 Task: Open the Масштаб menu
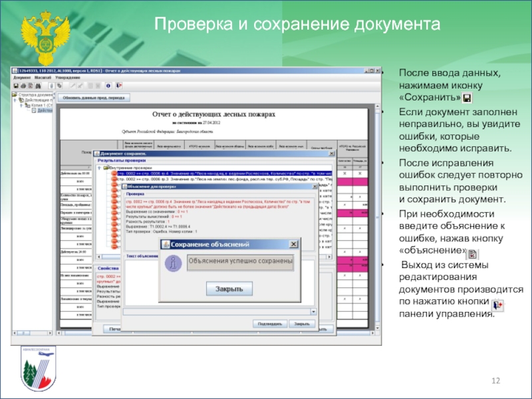tap(43, 78)
